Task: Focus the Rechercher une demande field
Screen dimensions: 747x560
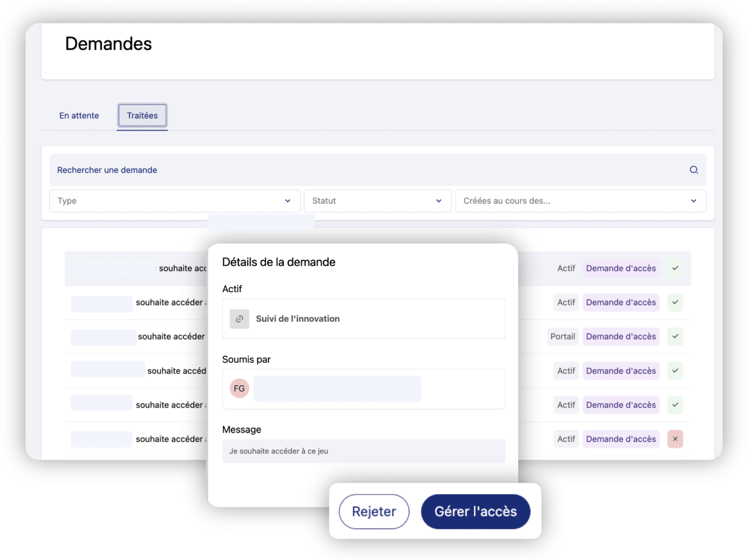Action: (365, 170)
